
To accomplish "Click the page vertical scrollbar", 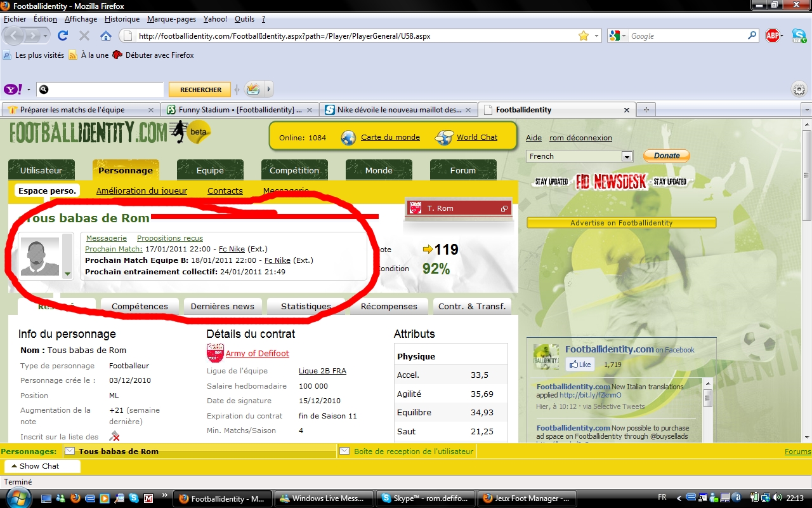I will [807, 279].
